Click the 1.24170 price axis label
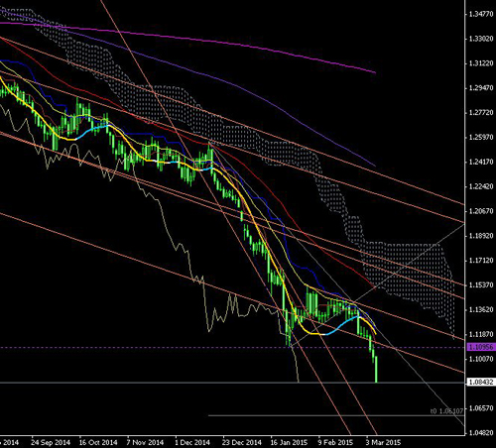This screenshot has height=448, width=496. [x=481, y=162]
